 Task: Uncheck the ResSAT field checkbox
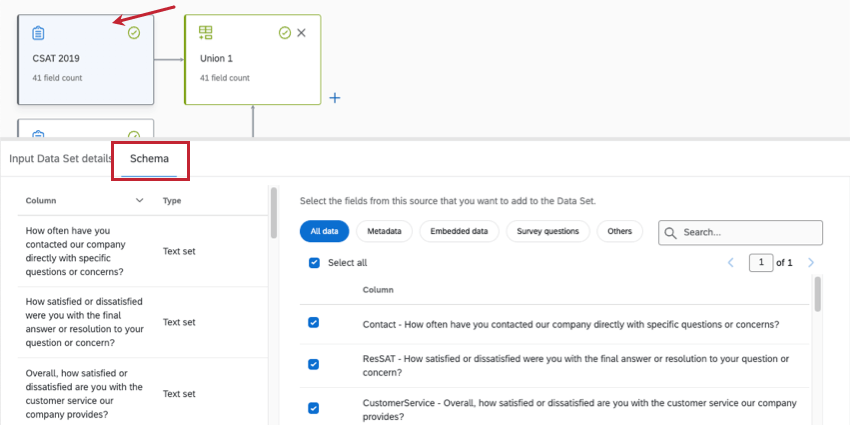[x=314, y=364]
